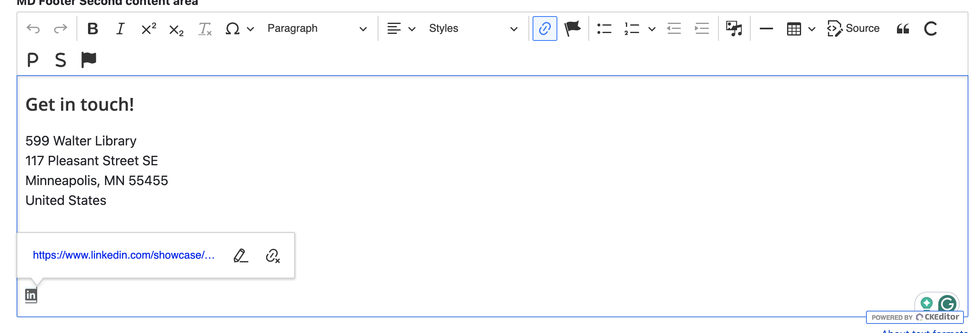Toggle Italic formatting
The image size is (980, 333).
tap(120, 29)
